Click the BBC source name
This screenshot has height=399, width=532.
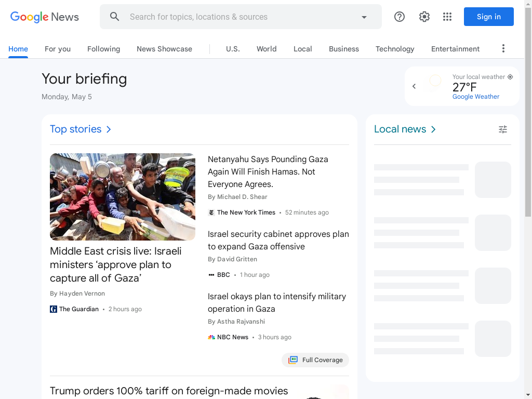pos(223,275)
